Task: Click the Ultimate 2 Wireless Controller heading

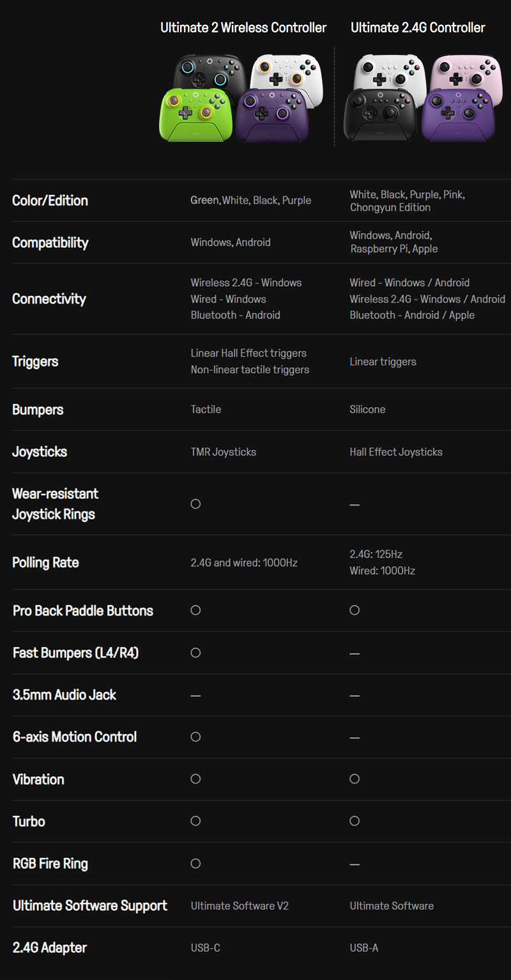Action: (x=243, y=27)
